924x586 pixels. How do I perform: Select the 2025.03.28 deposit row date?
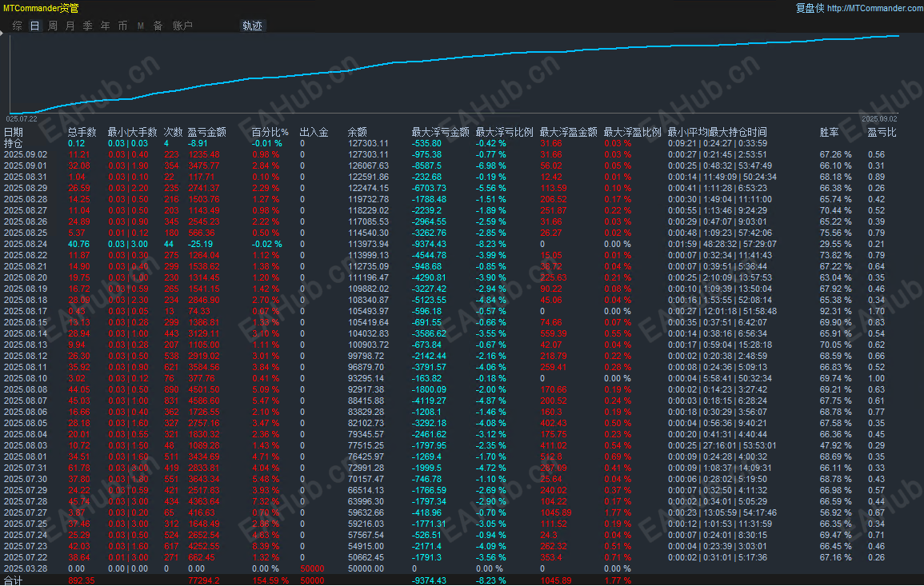26,569
